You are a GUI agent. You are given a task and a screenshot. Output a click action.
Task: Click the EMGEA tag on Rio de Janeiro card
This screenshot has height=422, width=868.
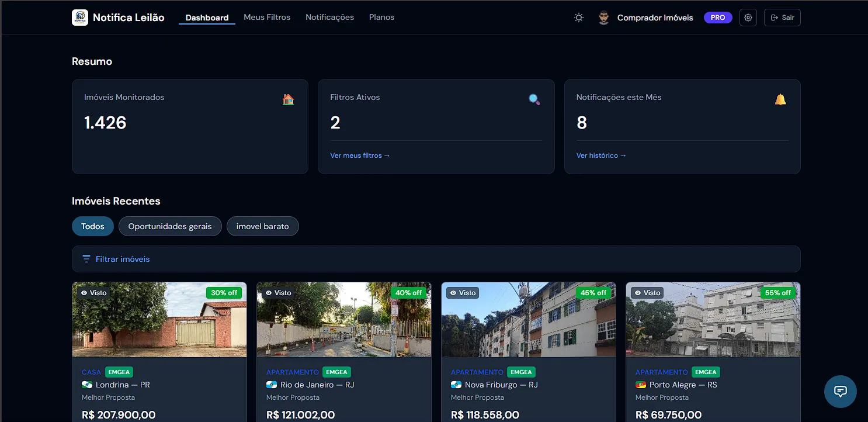click(x=337, y=372)
